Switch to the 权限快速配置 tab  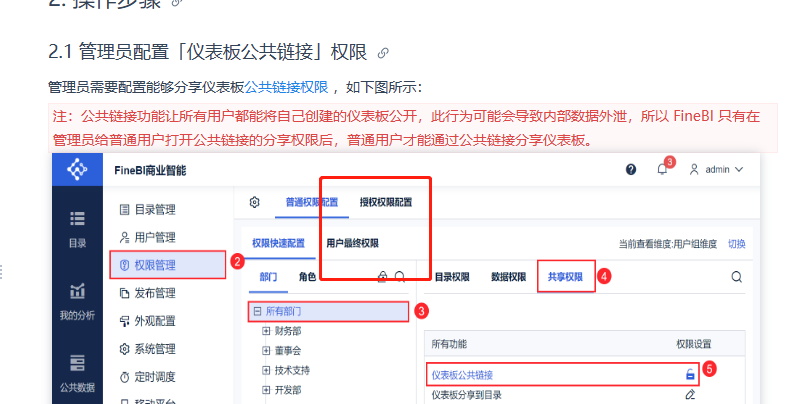[x=278, y=244]
